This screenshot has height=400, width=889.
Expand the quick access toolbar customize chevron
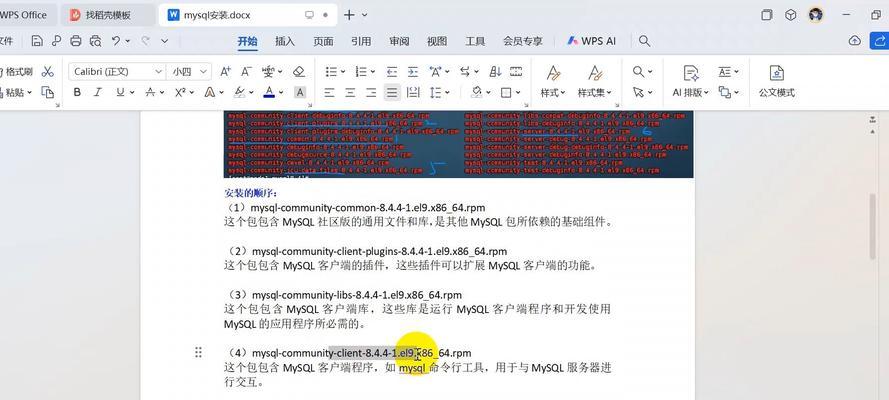(164, 41)
